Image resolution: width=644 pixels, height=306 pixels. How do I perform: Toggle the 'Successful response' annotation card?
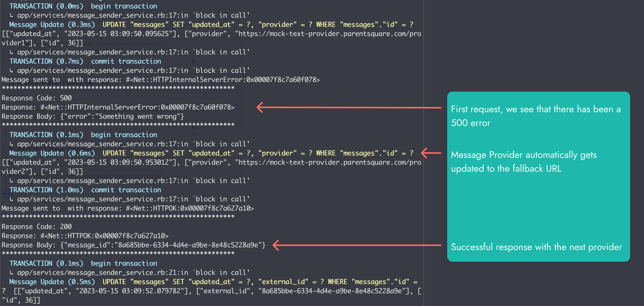537,247
